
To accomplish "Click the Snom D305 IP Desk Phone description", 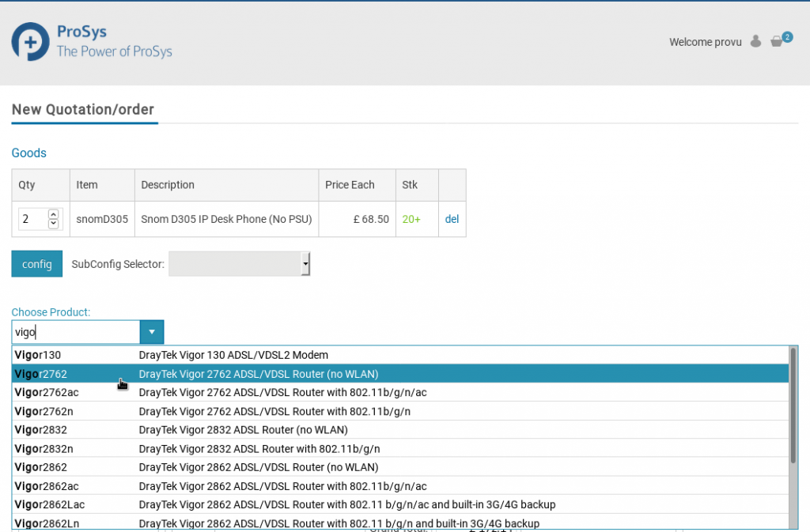I will (226, 219).
